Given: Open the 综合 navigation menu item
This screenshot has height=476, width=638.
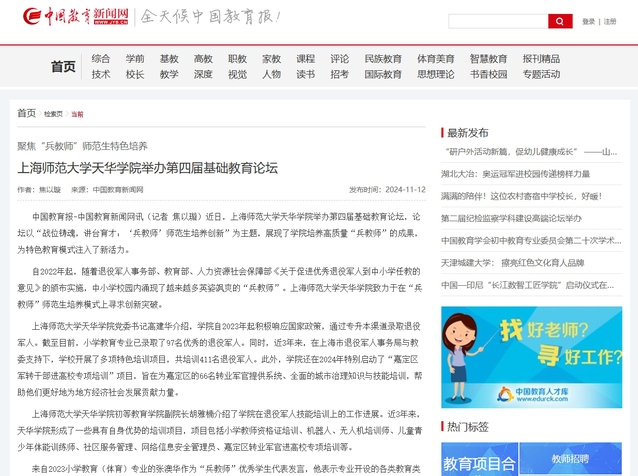Looking at the screenshot, I should tap(101, 59).
